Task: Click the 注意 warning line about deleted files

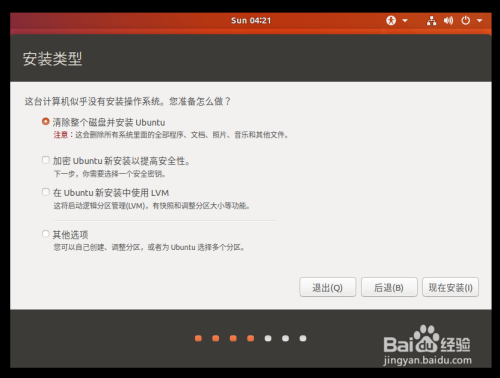Action: (x=171, y=135)
